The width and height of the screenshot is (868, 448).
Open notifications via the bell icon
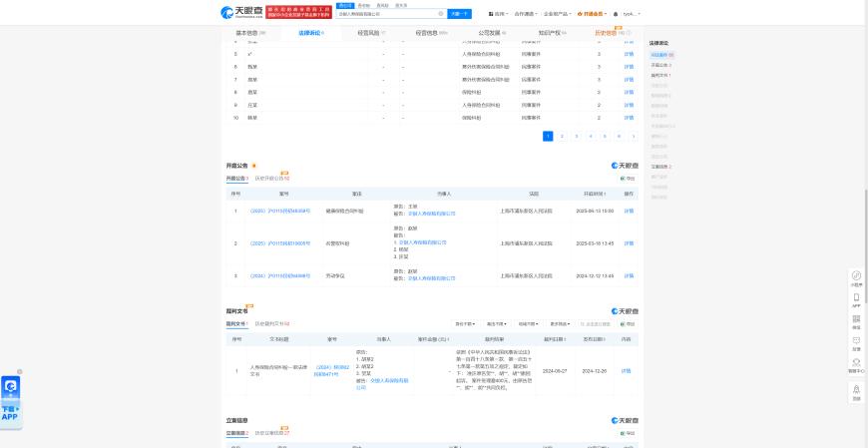[616, 14]
